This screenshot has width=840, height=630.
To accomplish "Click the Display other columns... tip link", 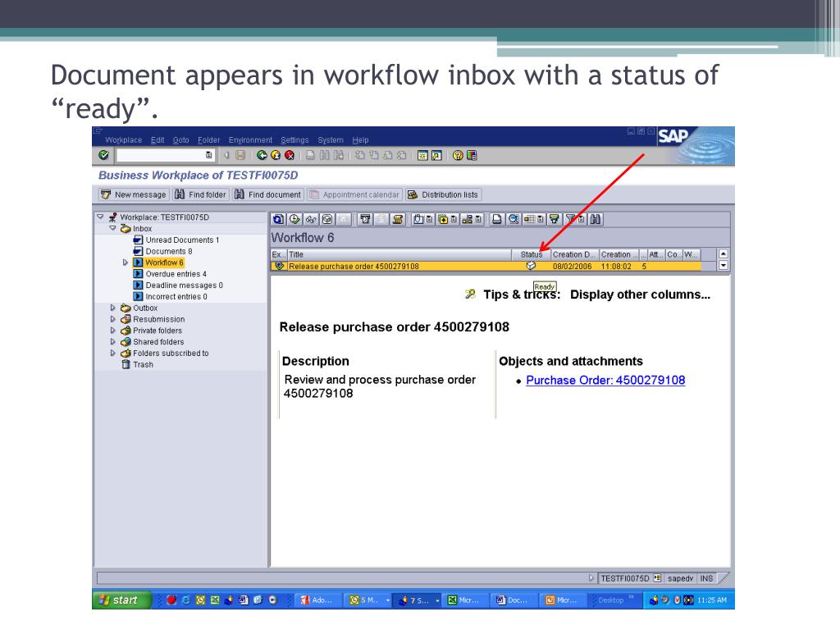I will [x=640, y=294].
